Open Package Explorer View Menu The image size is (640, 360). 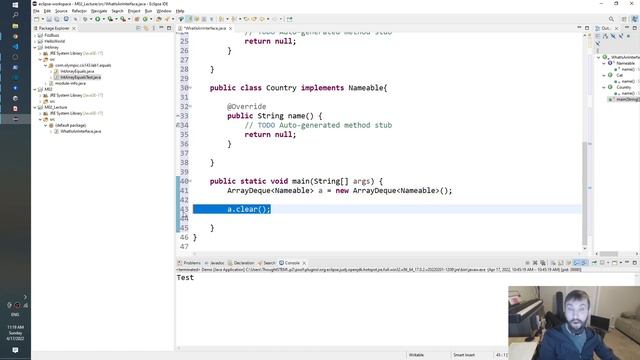pyautogui.click(x=154, y=28)
